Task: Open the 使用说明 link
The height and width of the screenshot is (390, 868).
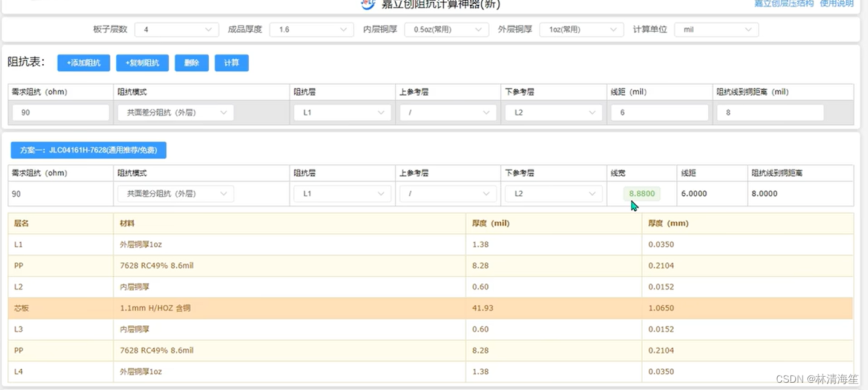Action: click(x=837, y=4)
